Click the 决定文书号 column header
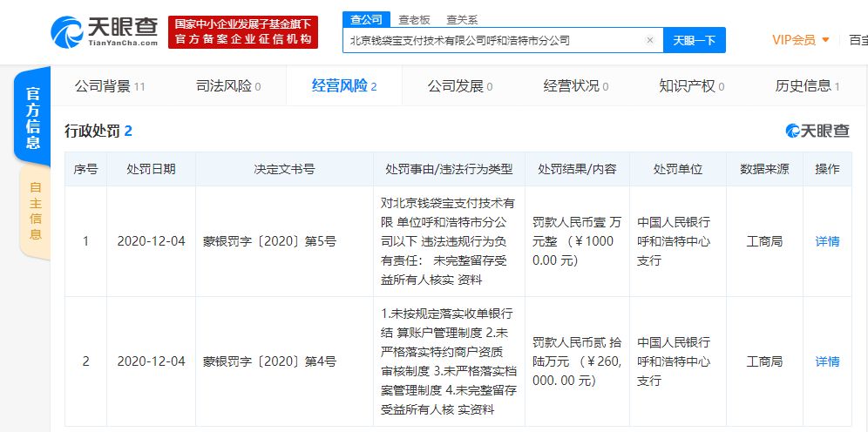 (x=284, y=169)
